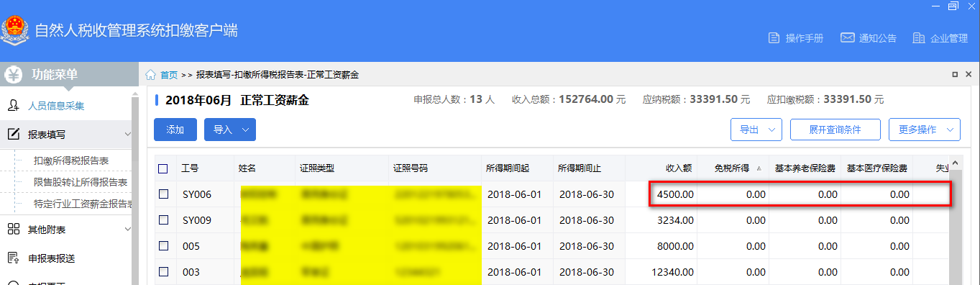
Task: Click the 应扣缴税额 33391.50 summary
Action: click(x=825, y=99)
